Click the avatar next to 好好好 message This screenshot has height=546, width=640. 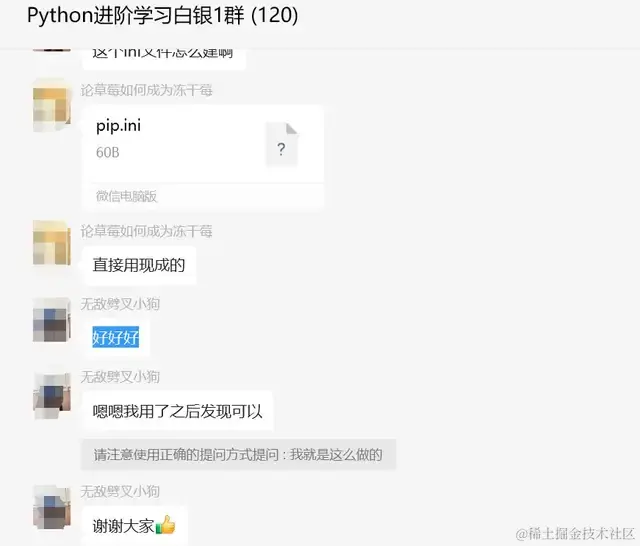coord(52,319)
